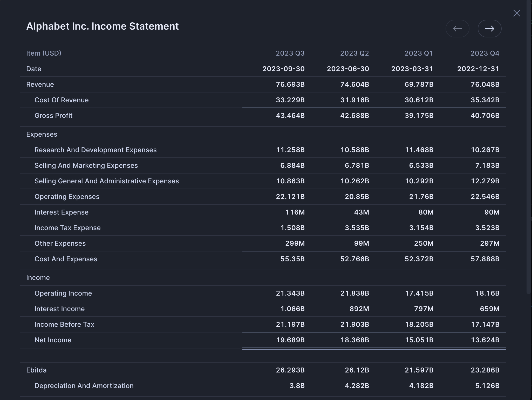Click Selling General And Administrative Expenses label

tap(107, 181)
